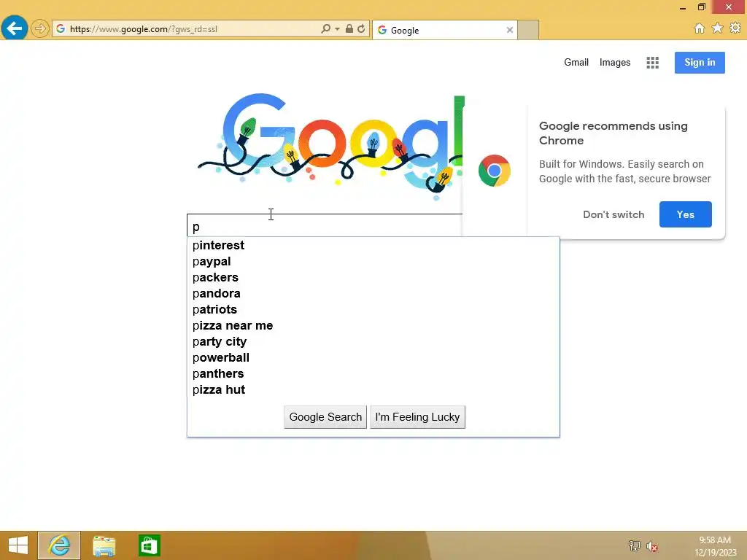Click Yes in Chrome promo
The width and height of the screenshot is (747, 560).
[x=686, y=214]
